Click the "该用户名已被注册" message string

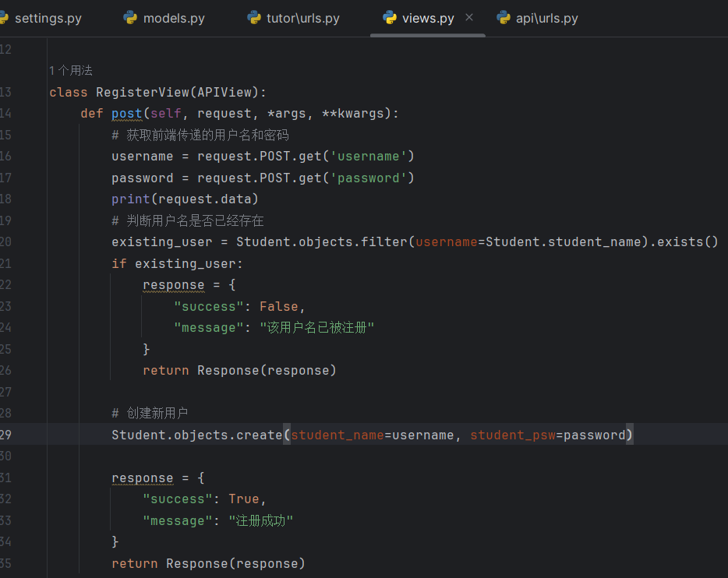coord(317,328)
